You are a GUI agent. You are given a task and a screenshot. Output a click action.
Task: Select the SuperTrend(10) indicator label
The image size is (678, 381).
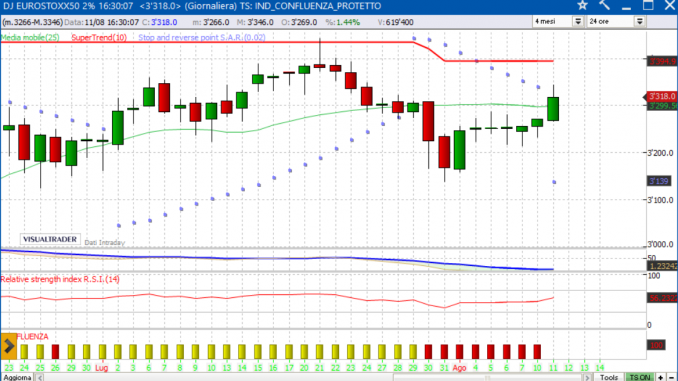click(x=99, y=38)
